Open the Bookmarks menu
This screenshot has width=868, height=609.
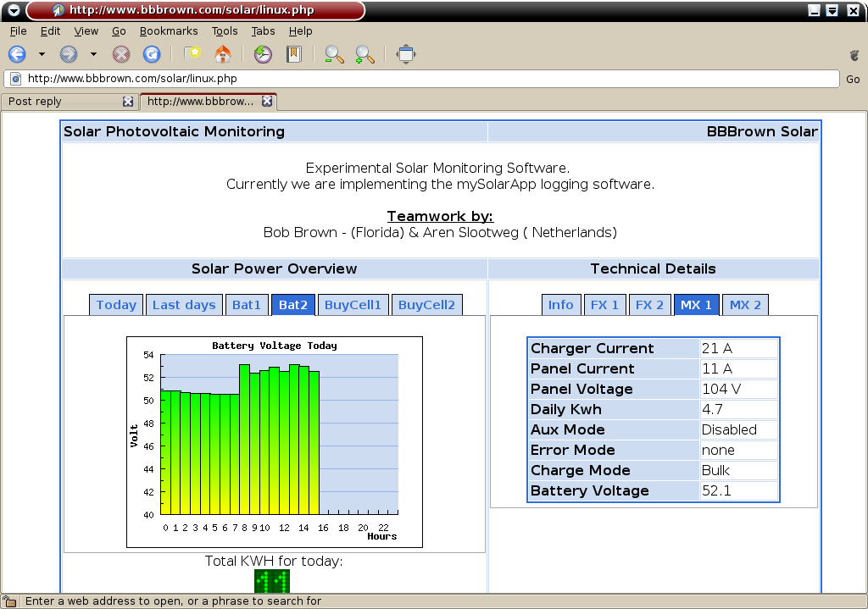coord(169,31)
